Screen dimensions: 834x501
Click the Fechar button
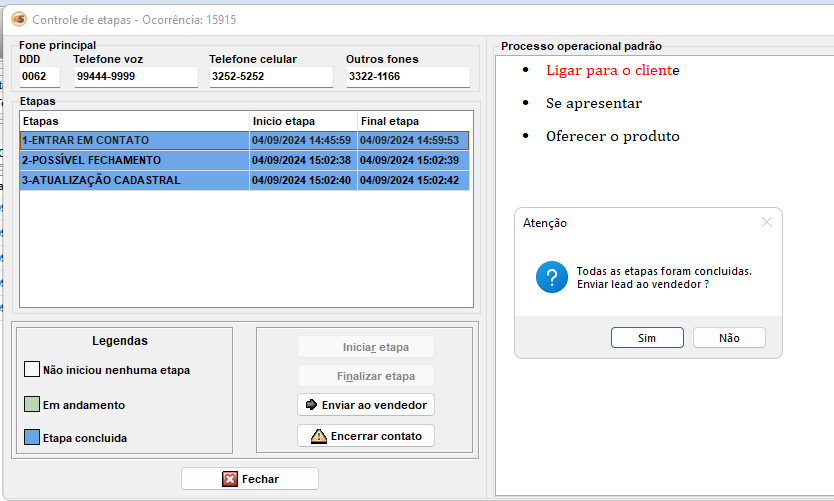point(250,479)
